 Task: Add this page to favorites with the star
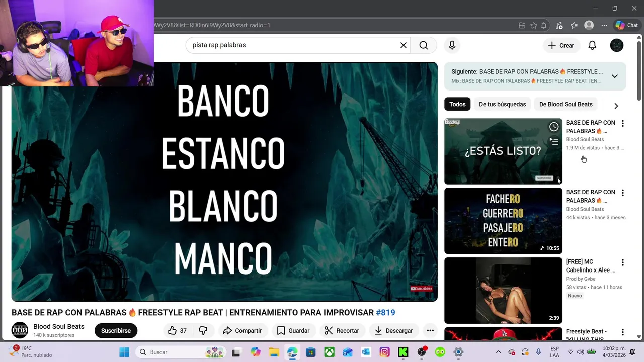(x=534, y=25)
